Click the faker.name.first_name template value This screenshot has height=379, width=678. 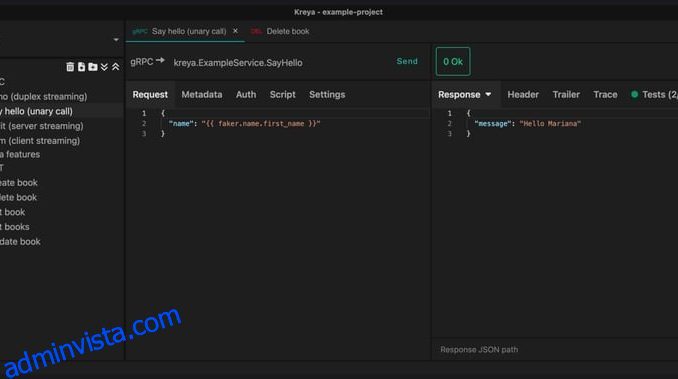click(x=261, y=124)
